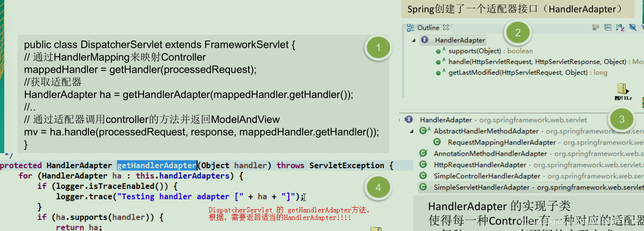Viewport: 644px width, 231px height.
Task: Click 'ServletException' in the method signature
Action: [347, 166]
